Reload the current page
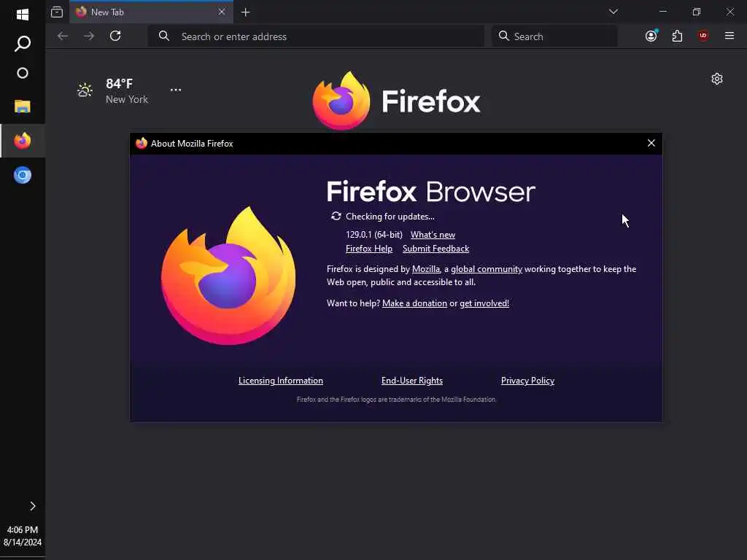This screenshot has height=560, width=747. pyautogui.click(x=115, y=36)
